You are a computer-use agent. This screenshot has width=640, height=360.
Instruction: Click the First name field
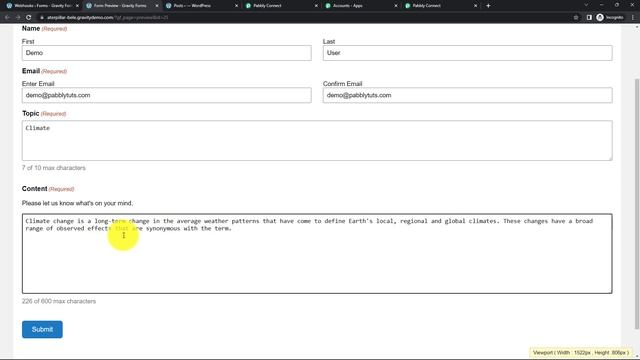167,53
